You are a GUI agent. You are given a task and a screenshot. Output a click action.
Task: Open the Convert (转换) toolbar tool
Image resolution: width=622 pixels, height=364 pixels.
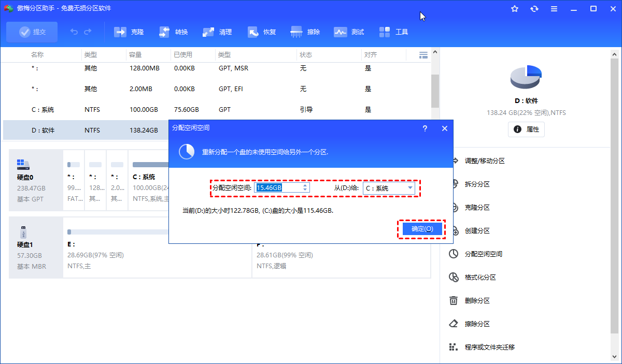click(x=165, y=32)
